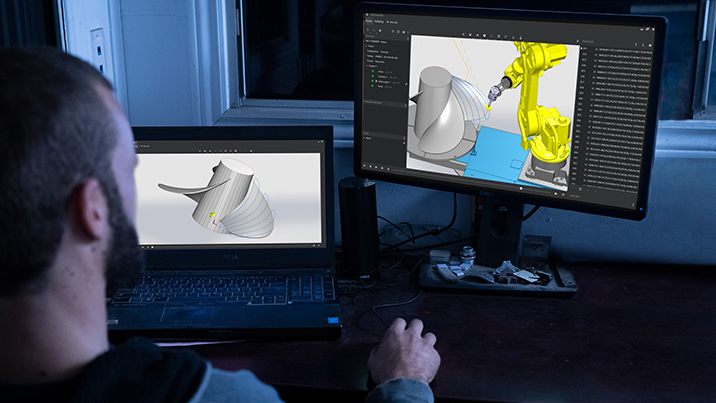The image size is (716, 403).
Task: Click the third playback button at the monitor's bottom-left
Action: click(376, 167)
